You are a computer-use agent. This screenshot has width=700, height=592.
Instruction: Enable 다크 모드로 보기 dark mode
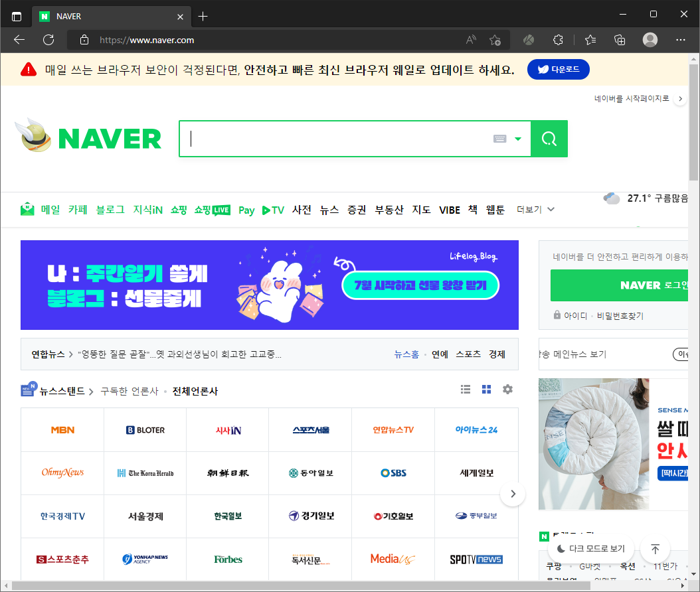[590, 549]
